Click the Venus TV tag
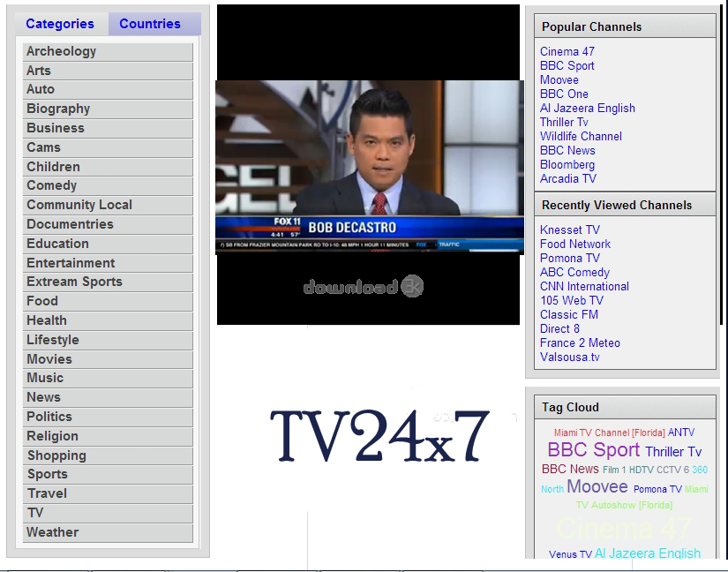The width and height of the screenshot is (728, 572). click(x=570, y=554)
